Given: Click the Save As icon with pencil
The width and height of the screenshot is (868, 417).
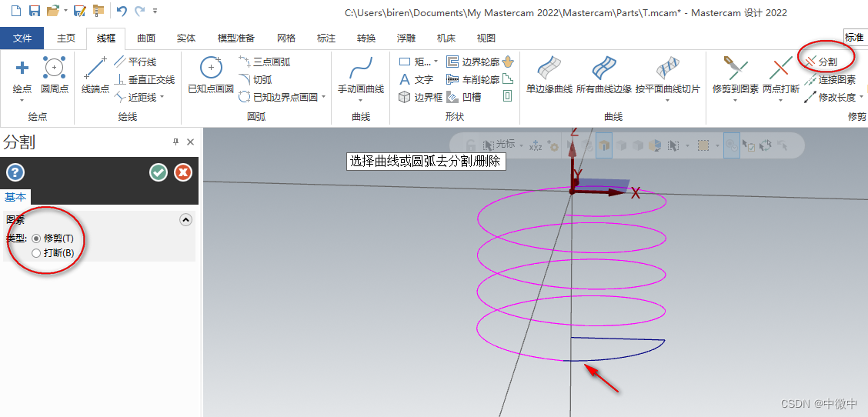Looking at the screenshot, I should (80, 11).
